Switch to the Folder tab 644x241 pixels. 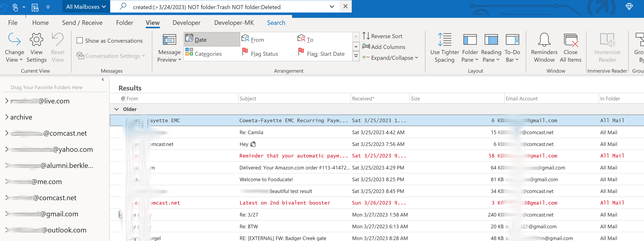click(x=124, y=23)
